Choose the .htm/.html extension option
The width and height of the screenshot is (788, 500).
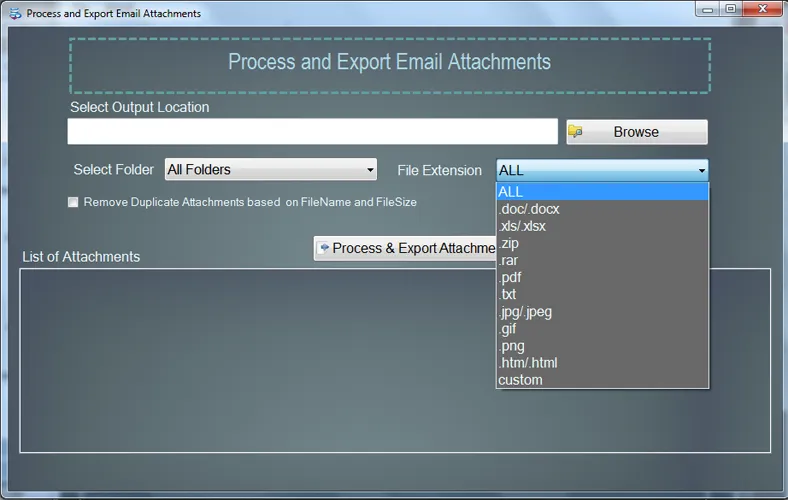pos(602,363)
